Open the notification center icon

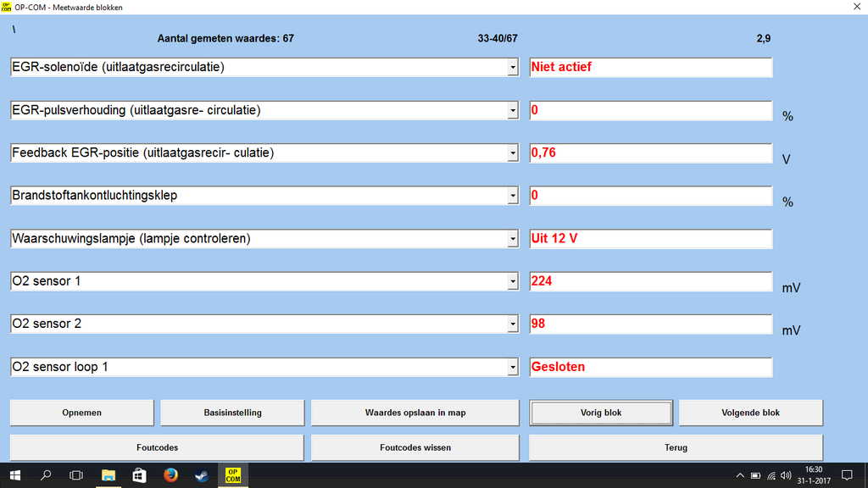(846, 475)
